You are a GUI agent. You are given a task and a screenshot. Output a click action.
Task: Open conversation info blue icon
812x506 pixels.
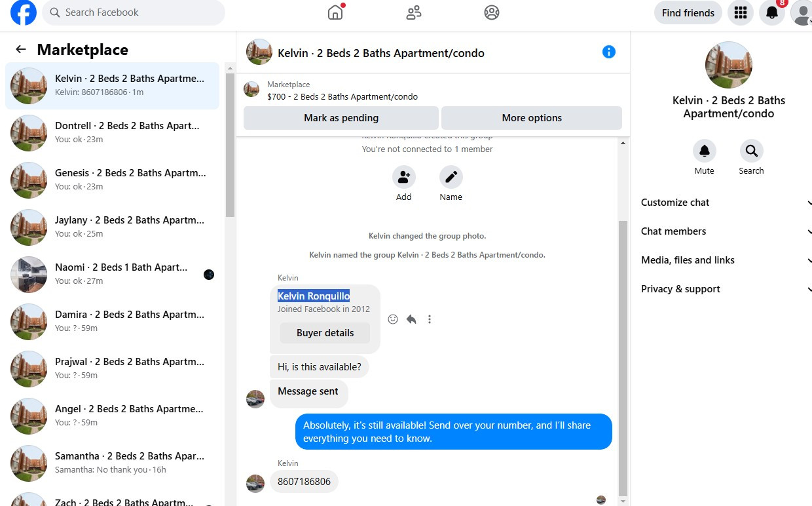point(609,52)
